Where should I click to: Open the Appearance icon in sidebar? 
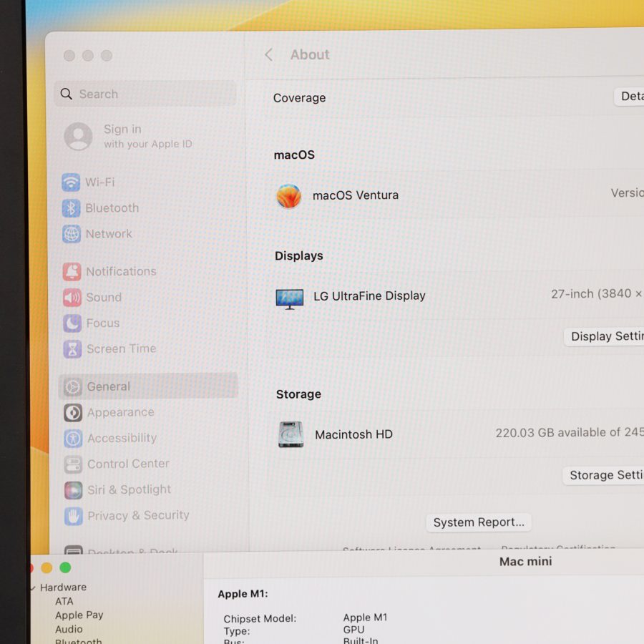[x=73, y=413]
